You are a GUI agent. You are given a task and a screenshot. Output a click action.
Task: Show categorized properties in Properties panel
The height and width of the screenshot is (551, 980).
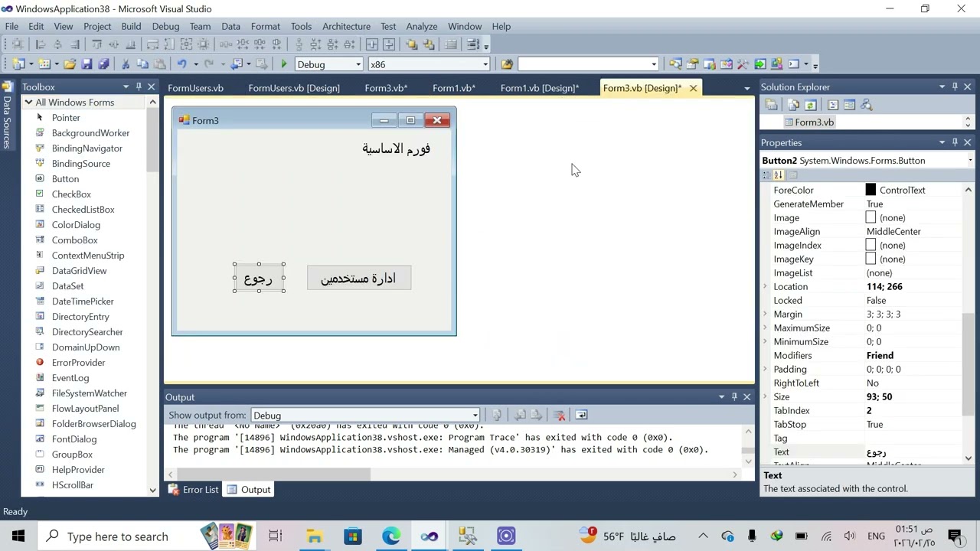(767, 175)
